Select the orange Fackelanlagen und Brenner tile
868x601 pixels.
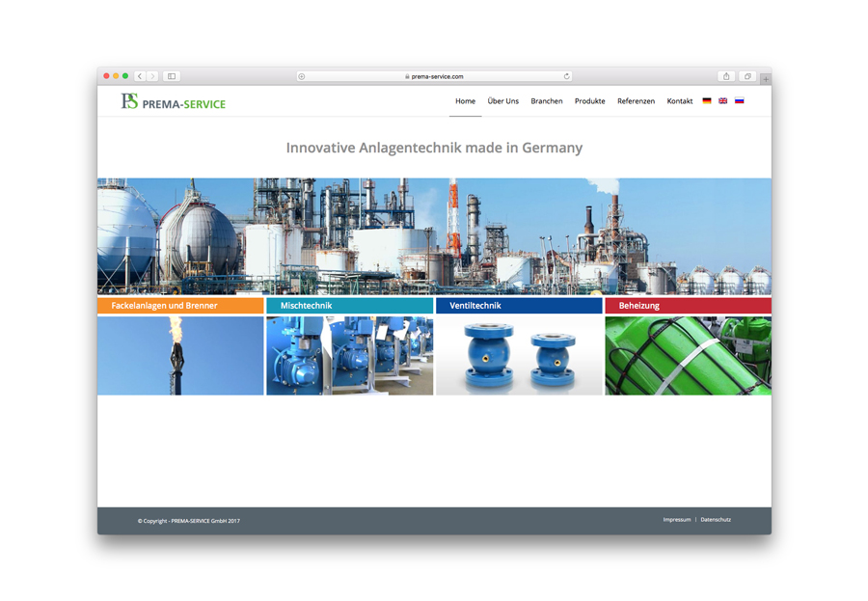click(x=180, y=306)
